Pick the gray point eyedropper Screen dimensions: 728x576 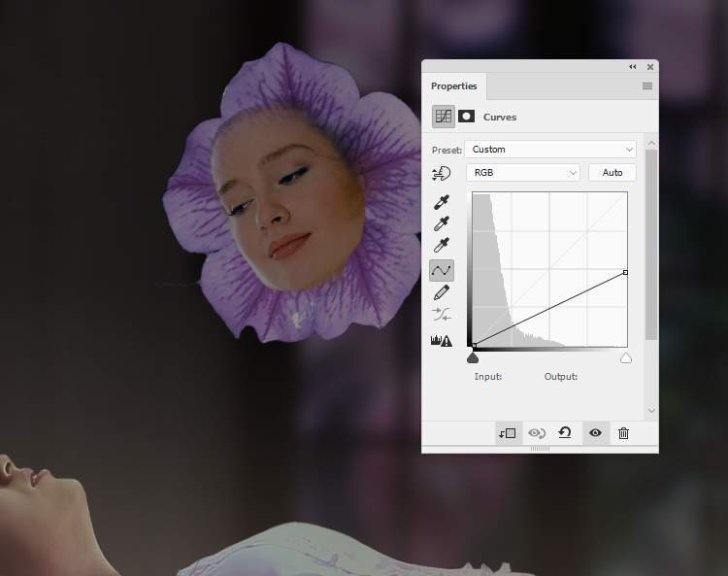[441, 223]
